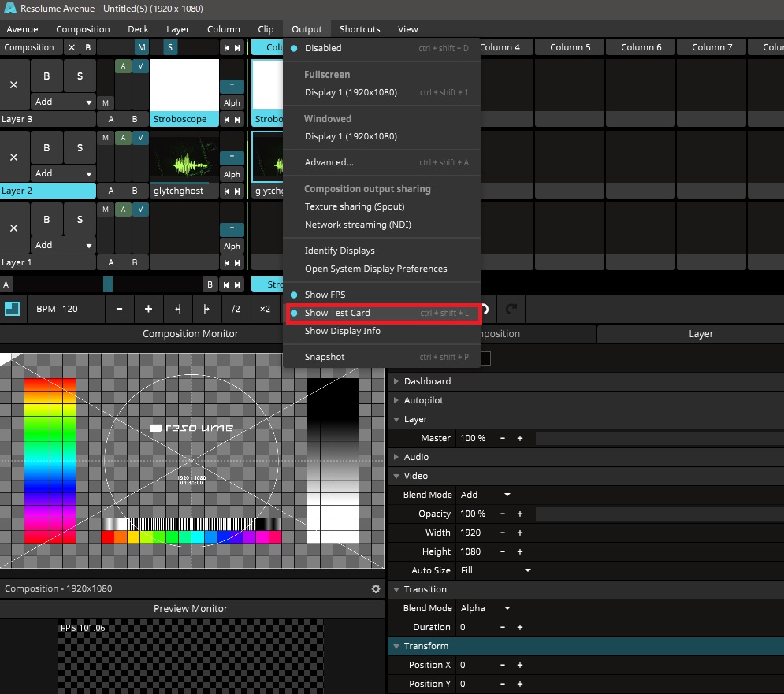Viewport: 784px width, 694px height.
Task: Open Video Blend Mode Add dropdown
Action: [485, 495]
